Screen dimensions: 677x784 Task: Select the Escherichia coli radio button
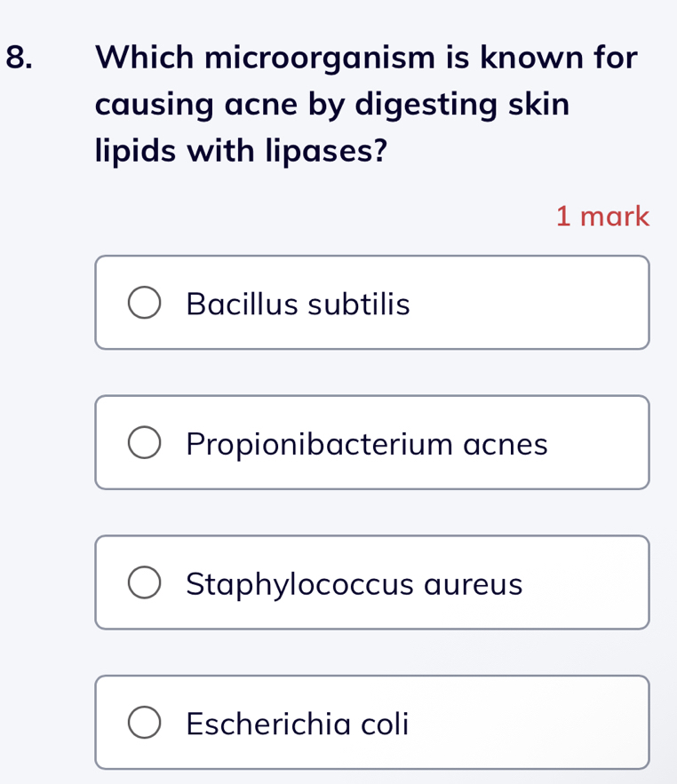(145, 723)
